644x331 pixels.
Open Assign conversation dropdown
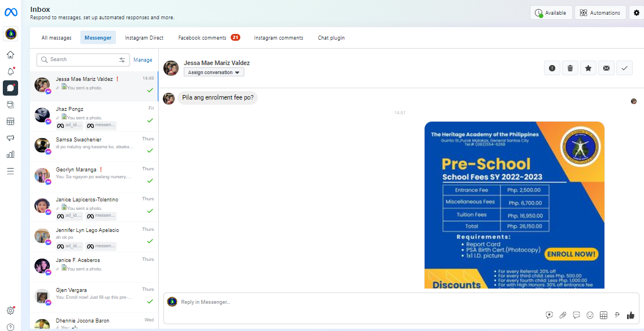[214, 72]
